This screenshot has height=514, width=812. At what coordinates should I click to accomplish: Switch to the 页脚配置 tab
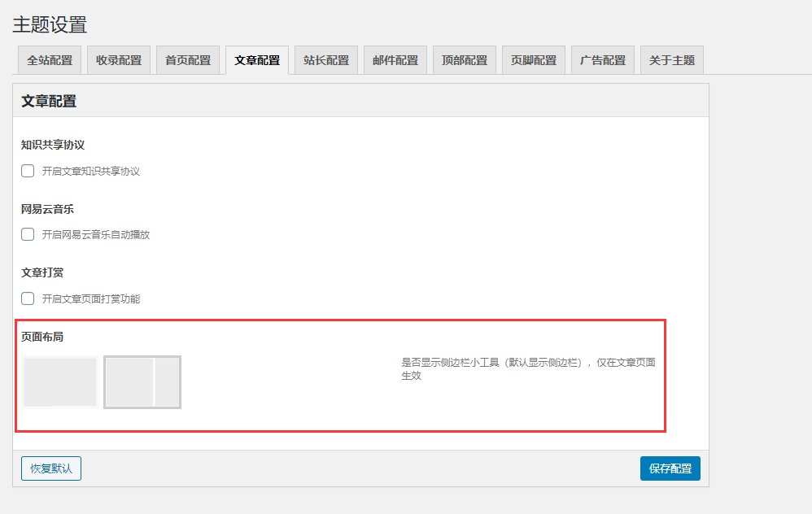point(533,59)
